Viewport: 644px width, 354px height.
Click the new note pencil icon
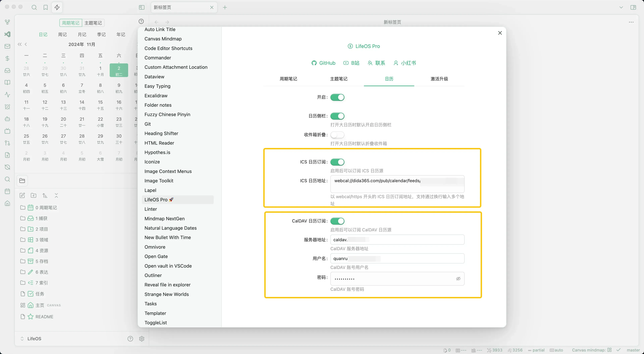(x=22, y=195)
